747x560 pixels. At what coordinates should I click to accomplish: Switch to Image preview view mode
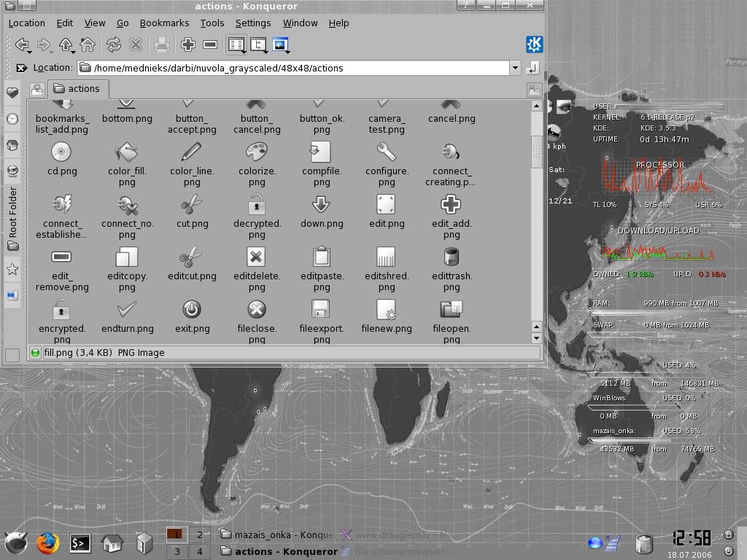pyautogui.click(x=280, y=44)
